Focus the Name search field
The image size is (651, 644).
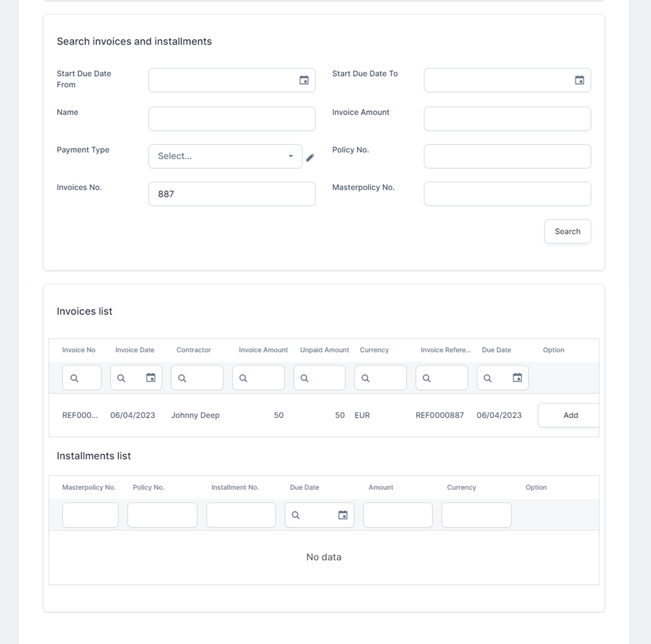232,119
